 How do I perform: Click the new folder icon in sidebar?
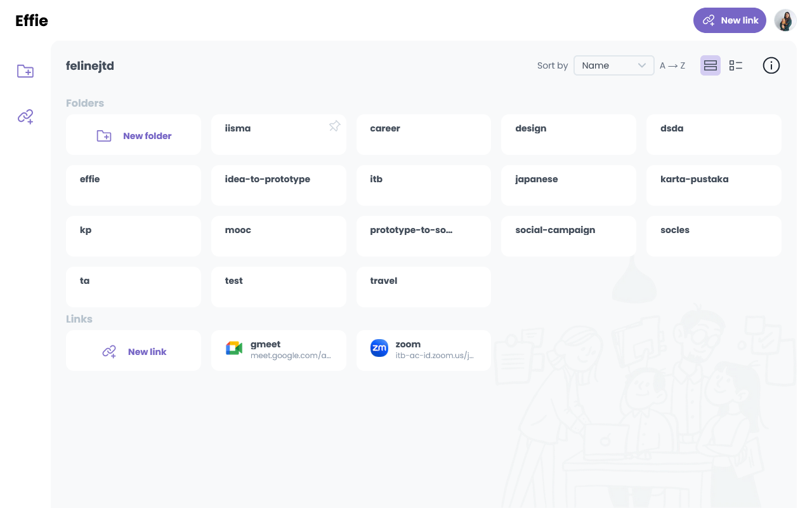pos(25,71)
